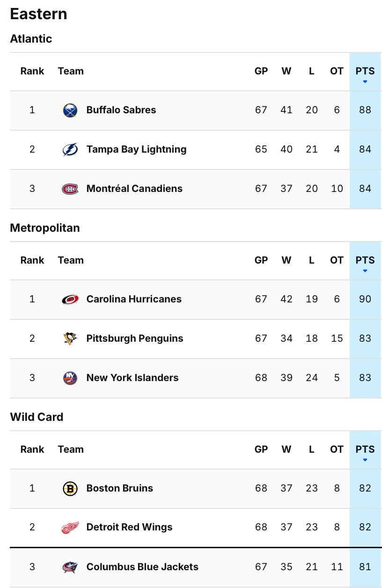The height and width of the screenshot is (588, 382).
Task: Click the Buffalo Sabres logo icon
Action: 70,110
